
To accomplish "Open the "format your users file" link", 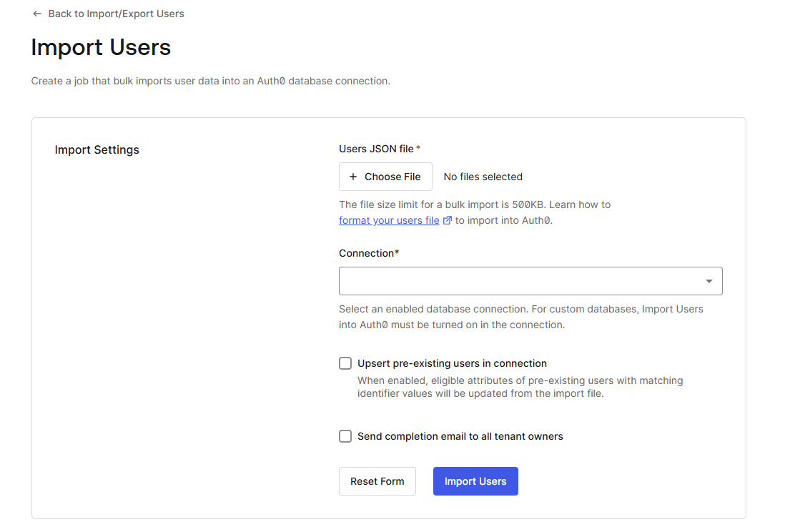I will point(389,220).
